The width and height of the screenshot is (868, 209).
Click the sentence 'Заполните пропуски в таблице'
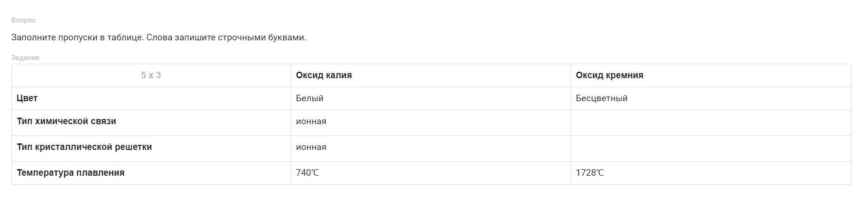(77, 37)
